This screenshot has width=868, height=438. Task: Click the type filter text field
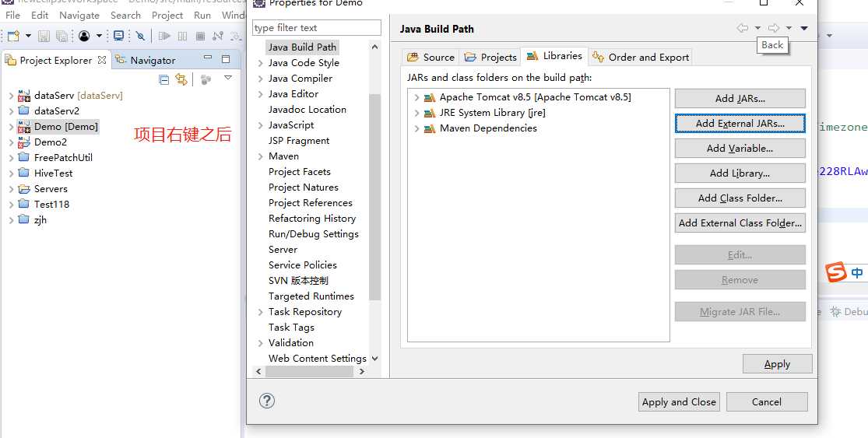click(317, 28)
